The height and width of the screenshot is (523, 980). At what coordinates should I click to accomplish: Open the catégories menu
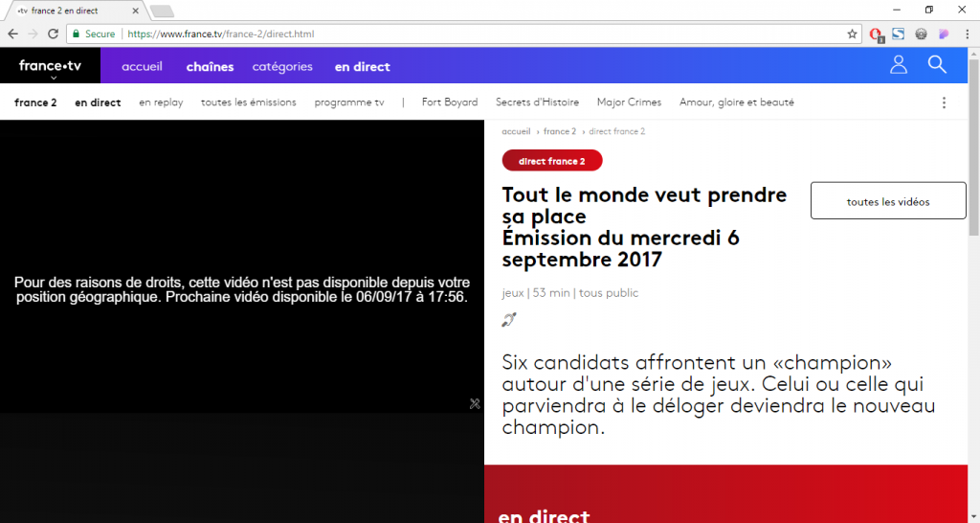(282, 66)
